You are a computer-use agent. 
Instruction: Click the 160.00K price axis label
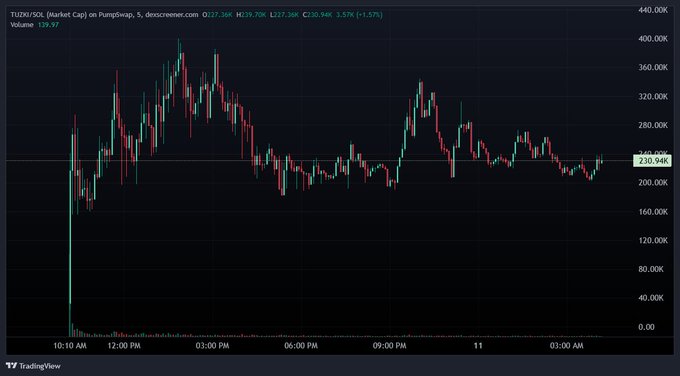[653, 212]
